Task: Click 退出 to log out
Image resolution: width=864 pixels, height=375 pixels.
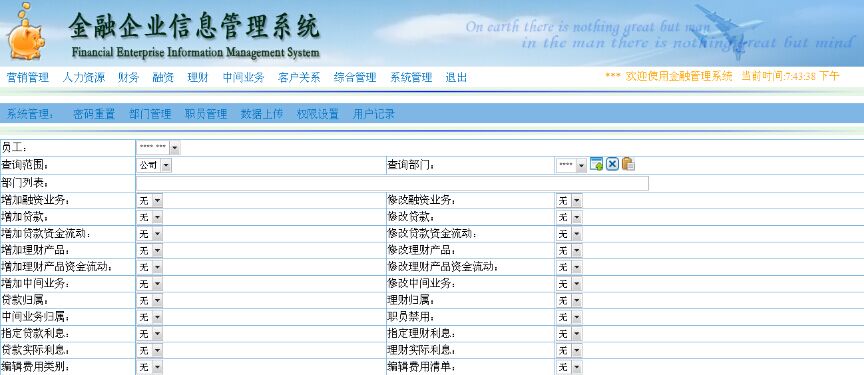Action: pos(456,78)
